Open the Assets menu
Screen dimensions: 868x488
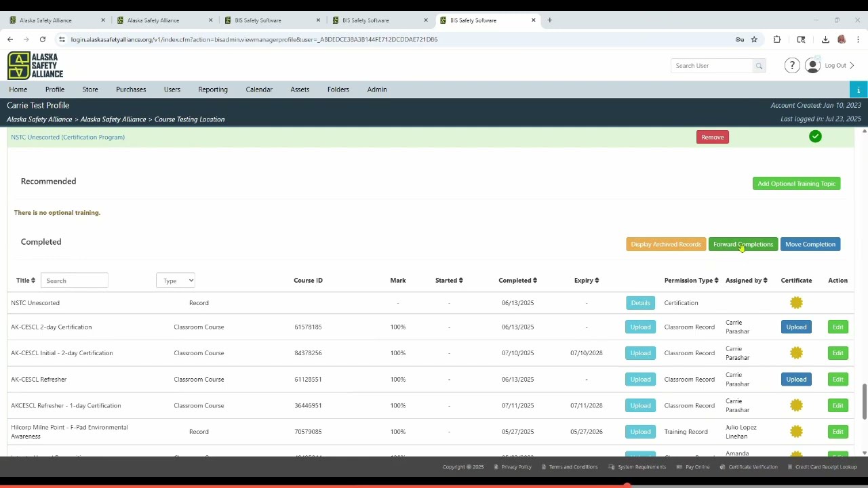tap(300, 89)
